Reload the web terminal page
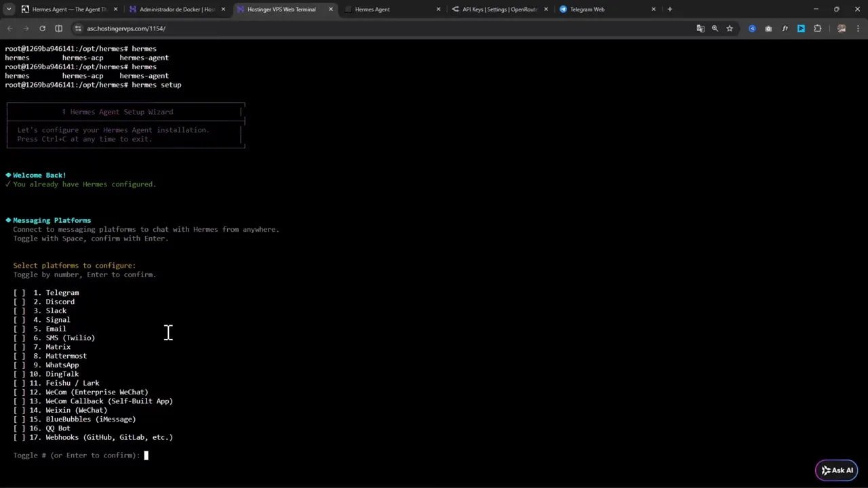This screenshot has height=488, width=868. [x=42, y=28]
